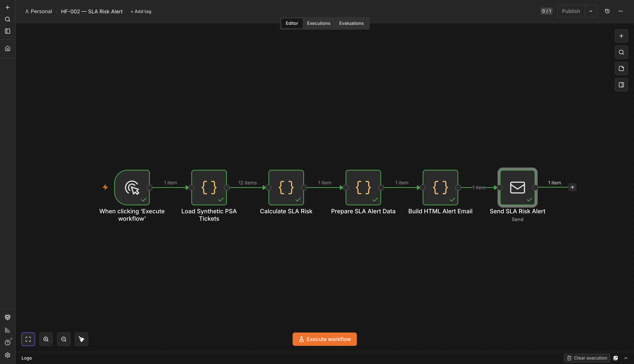Add a node with canvas plus button
This screenshot has height=364, width=634.
621,36
